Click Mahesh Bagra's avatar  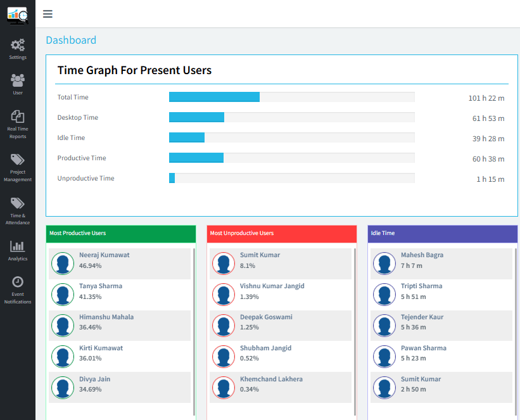tap(384, 264)
